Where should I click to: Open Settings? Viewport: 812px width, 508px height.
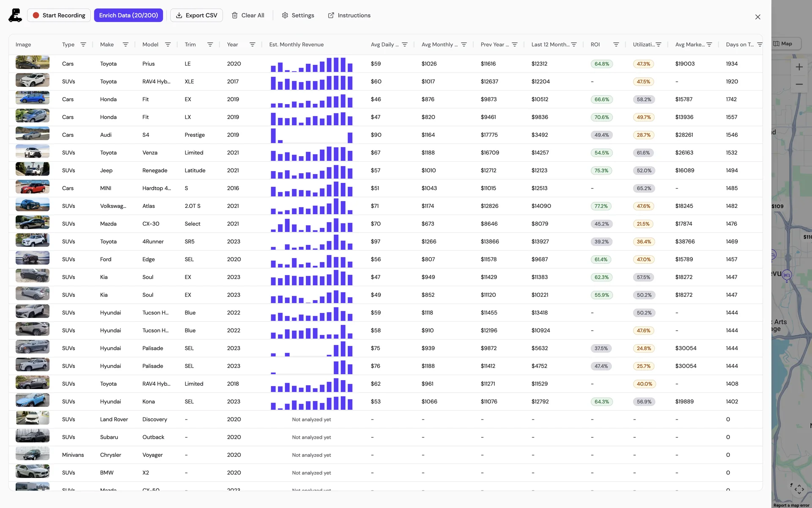pyautogui.click(x=298, y=15)
